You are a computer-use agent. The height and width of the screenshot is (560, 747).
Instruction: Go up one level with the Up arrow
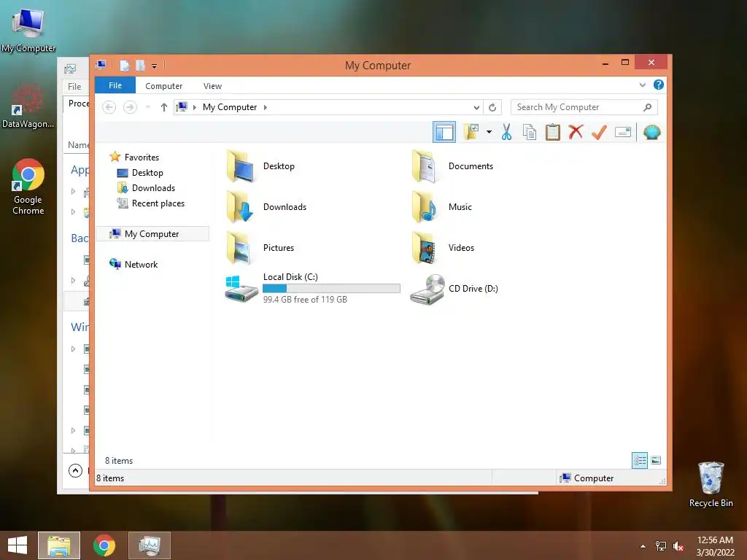(164, 107)
